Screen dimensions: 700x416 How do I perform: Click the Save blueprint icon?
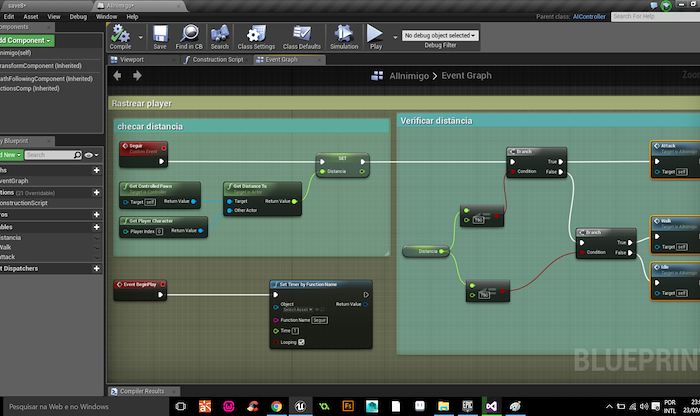pyautogui.click(x=160, y=35)
